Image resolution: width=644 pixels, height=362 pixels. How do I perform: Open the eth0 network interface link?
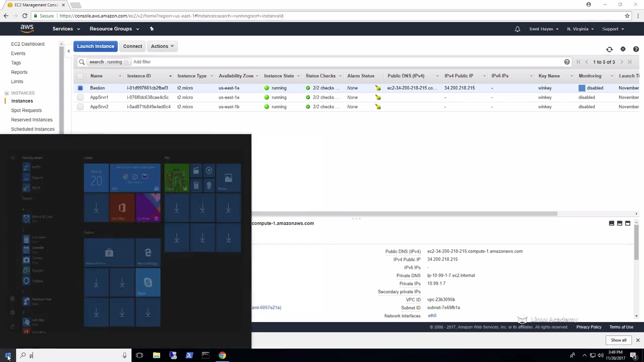(x=432, y=316)
